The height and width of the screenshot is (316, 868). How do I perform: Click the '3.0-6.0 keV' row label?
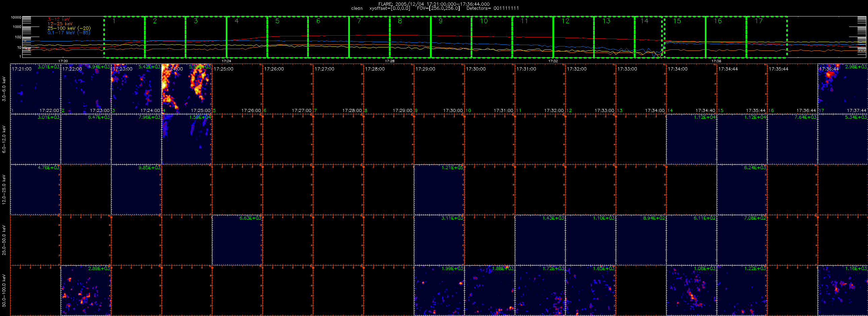(4, 89)
